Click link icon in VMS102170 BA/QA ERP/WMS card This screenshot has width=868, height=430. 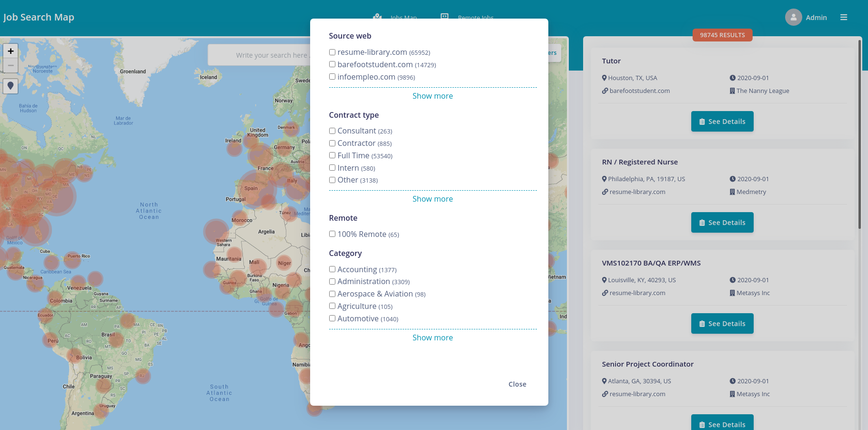(x=605, y=293)
